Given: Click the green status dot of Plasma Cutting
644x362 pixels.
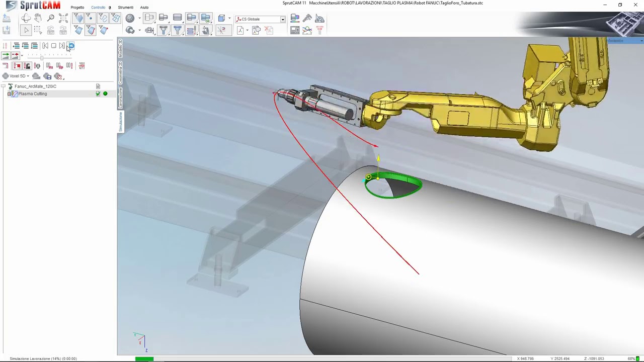Looking at the screenshot, I should pyautogui.click(x=105, y=94).
